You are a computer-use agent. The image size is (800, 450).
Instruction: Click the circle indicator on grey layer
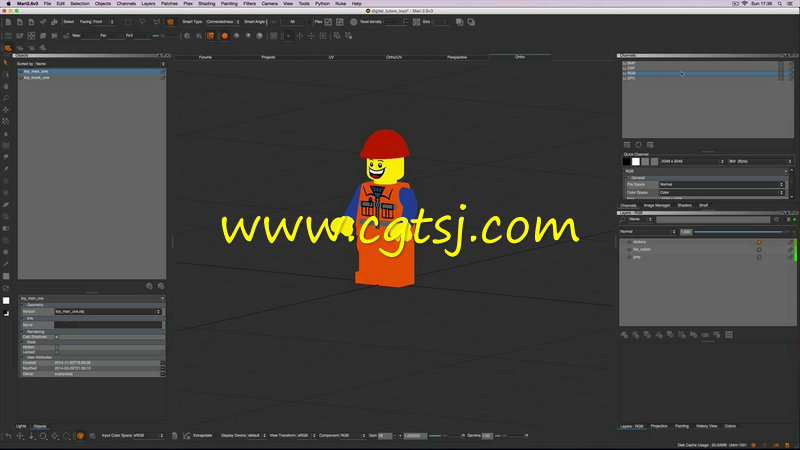(759, 257)
